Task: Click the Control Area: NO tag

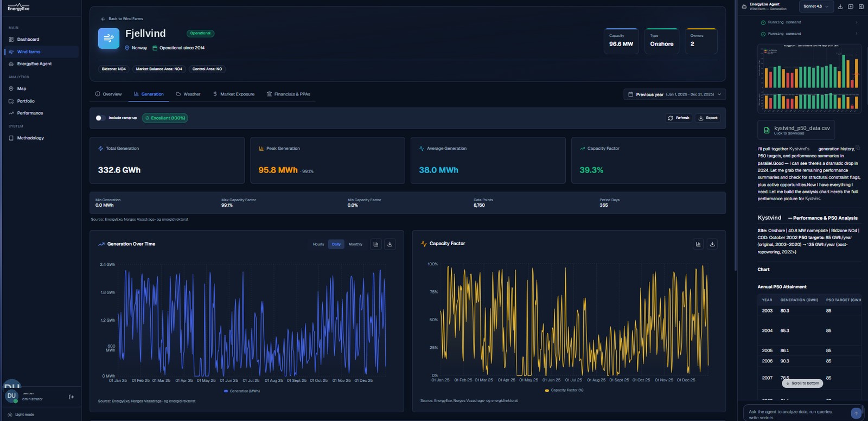Action: [x=207, y=69]
